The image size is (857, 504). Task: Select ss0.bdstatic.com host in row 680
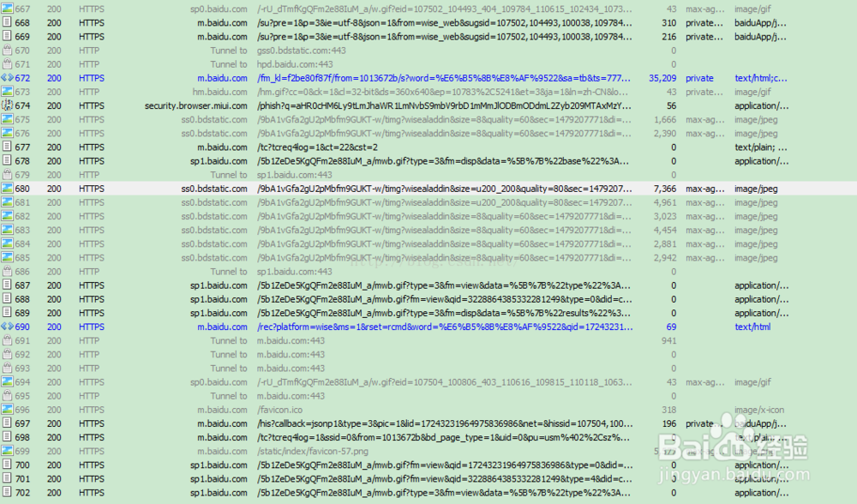pyautogui.click(x=214, y=189)
